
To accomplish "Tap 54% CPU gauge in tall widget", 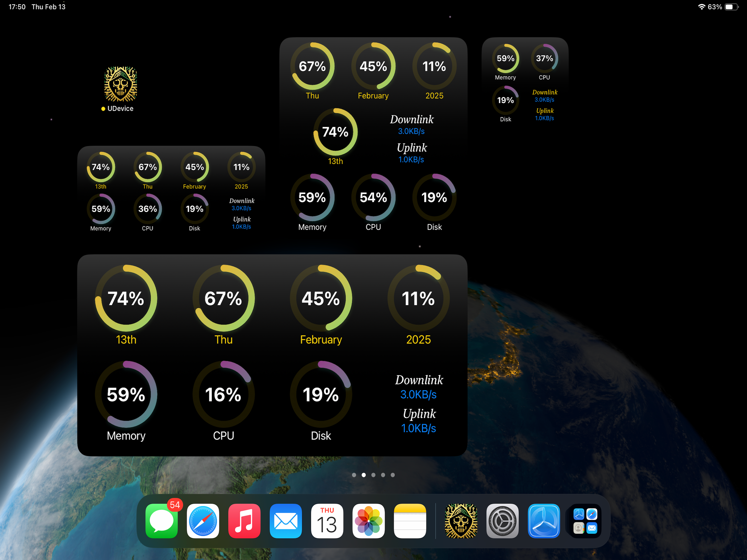I will tap(373, 197).
